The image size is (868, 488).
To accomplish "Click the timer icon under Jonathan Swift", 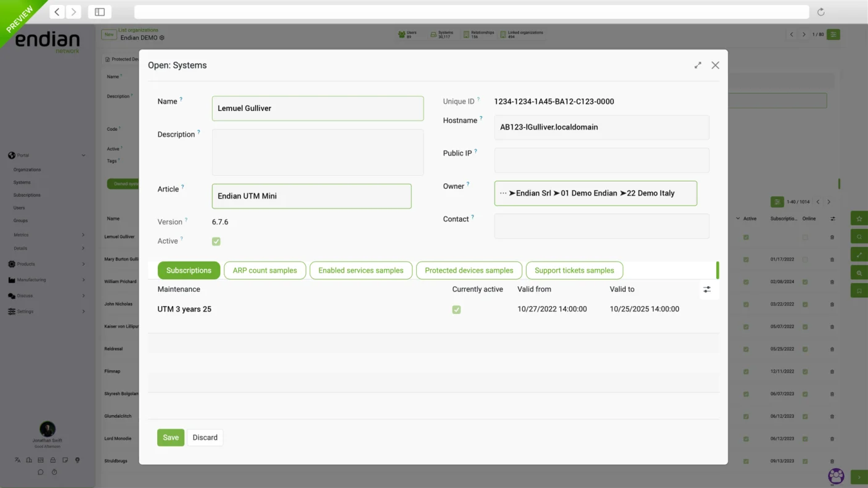I will click(x=54, y=472).
